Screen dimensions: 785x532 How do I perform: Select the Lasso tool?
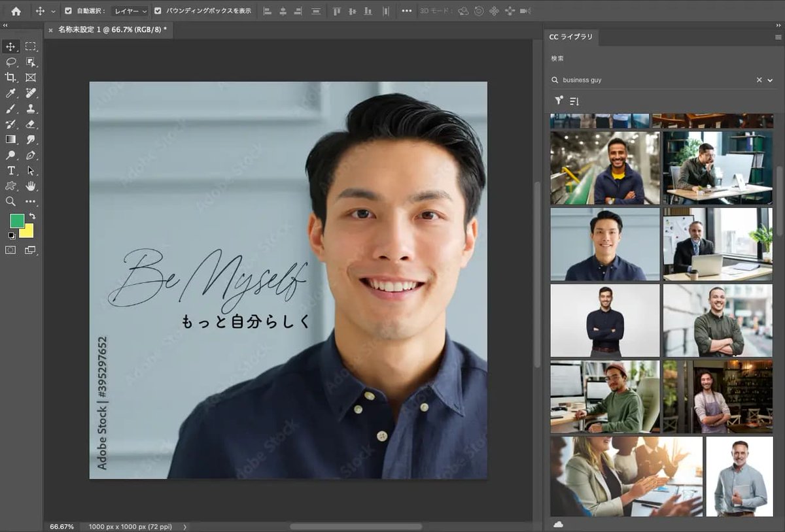pos(10,62)
